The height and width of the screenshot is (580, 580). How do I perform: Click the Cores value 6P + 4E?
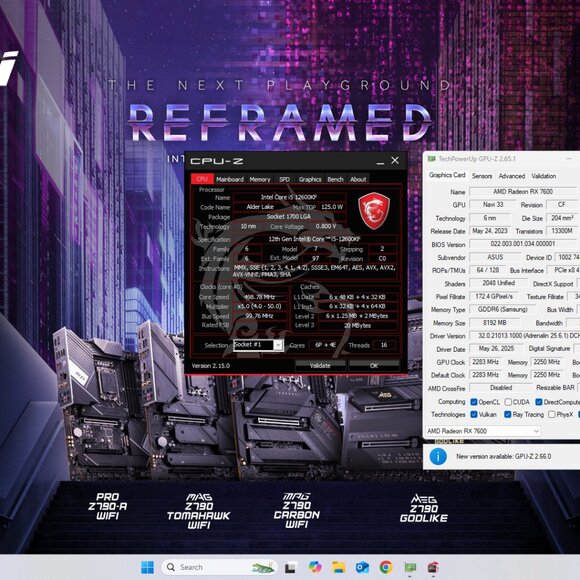[x=326, y=345]
